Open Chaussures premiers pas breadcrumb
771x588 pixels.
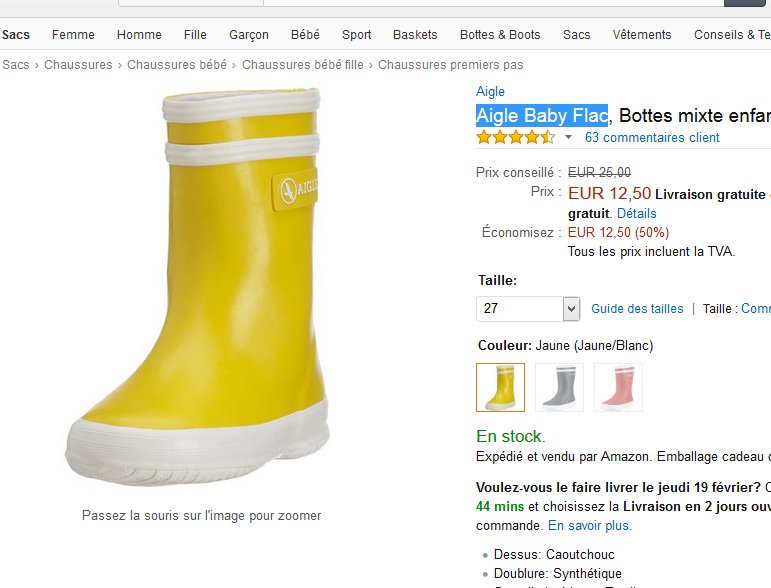coord(450,65)
